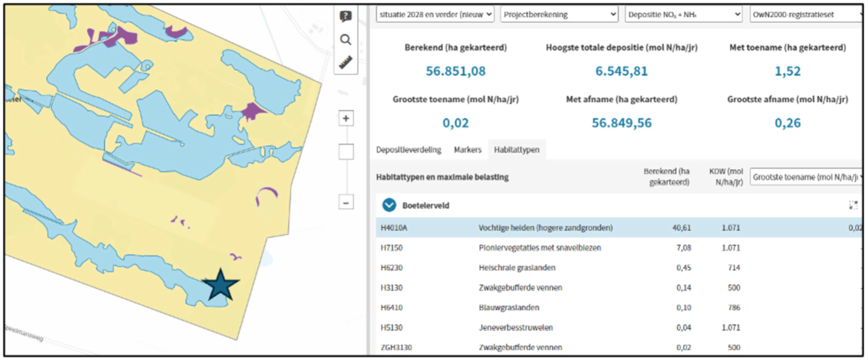The width and height of the screenshot is (868, 360).
Task: Select the H7150 Pioniervegetaties row
Action: (619, 248)
